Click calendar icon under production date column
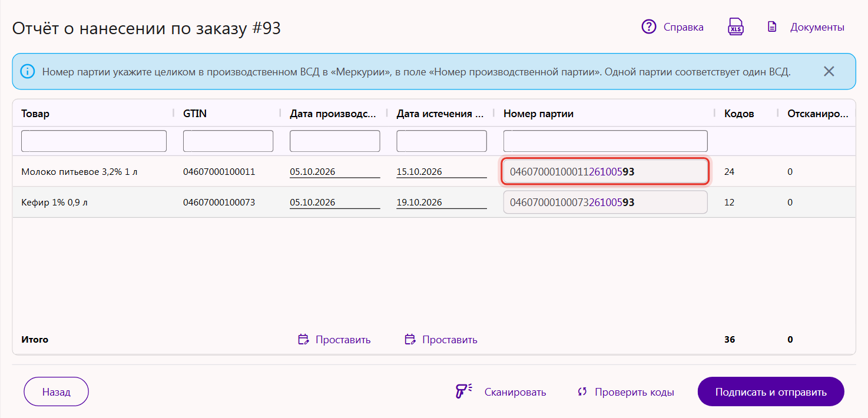The height and width of the screenshot is (418, 868). click(x=304, y=339)
